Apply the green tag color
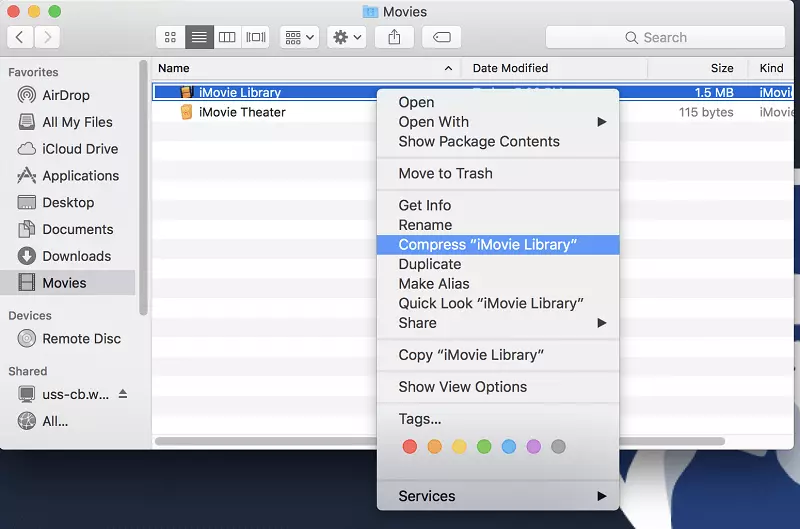This screenshot has height=529, width=800. point(484,447)
